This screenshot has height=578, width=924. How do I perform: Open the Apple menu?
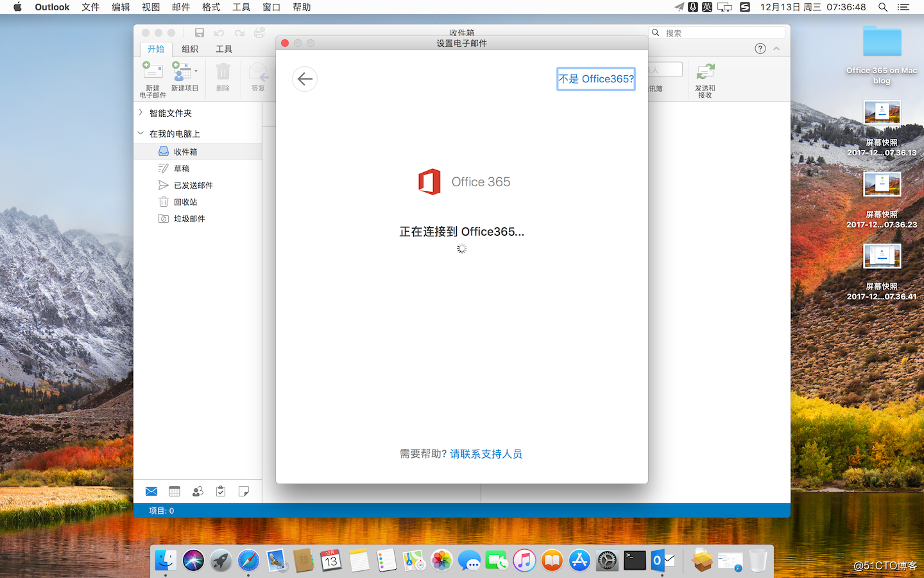click(x=17, y=7)
